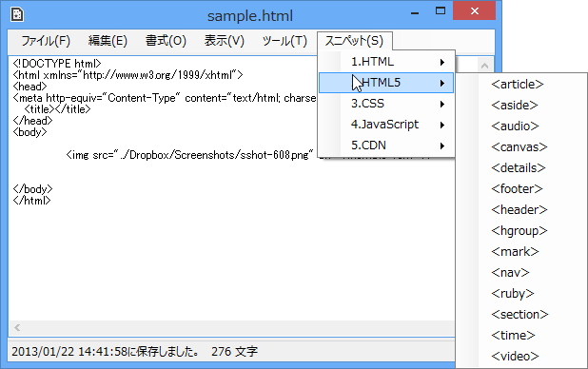The height and width of the screenshot is (369, 588).
Task: Click the saved timestamp in status bar
Action: point(105,351)
